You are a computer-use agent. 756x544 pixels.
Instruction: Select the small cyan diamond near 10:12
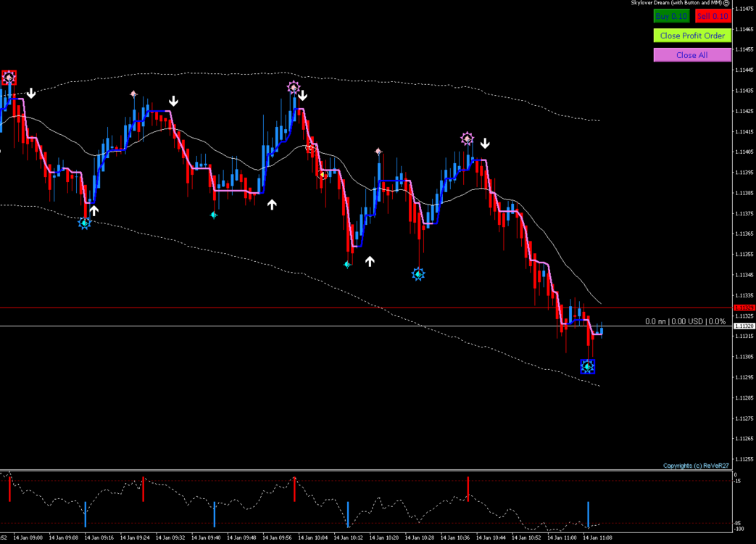click(347, 264)
